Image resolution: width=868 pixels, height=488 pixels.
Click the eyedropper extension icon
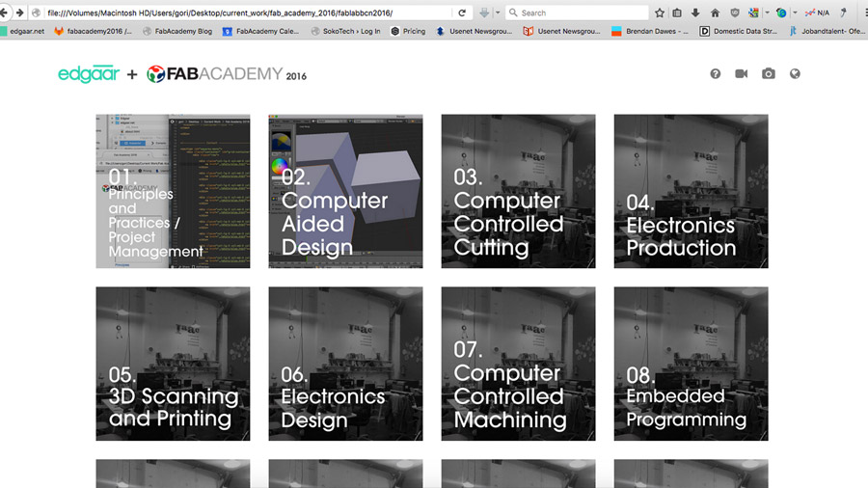844,13
